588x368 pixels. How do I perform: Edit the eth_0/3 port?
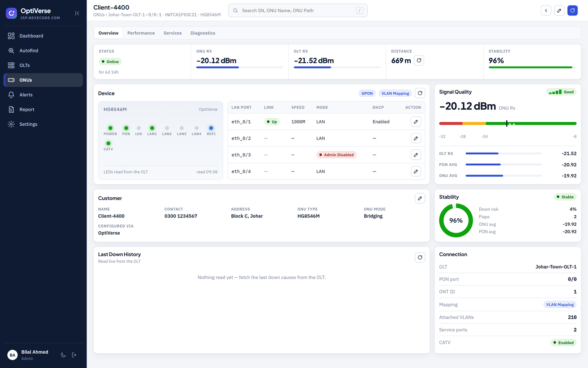click(x=416, y=155)
